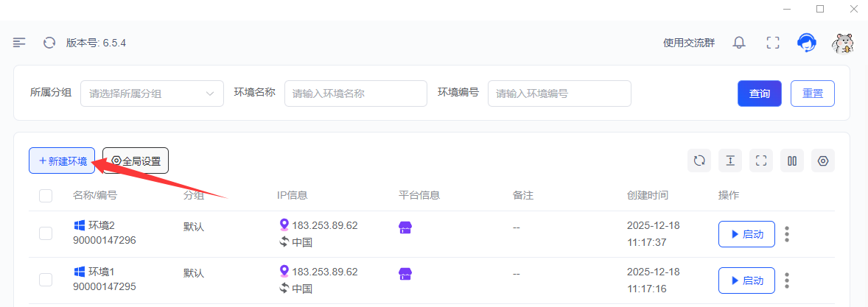Open customer service headset icon
The width and height of the screenshot is (868, 307).
pos(807,43)
